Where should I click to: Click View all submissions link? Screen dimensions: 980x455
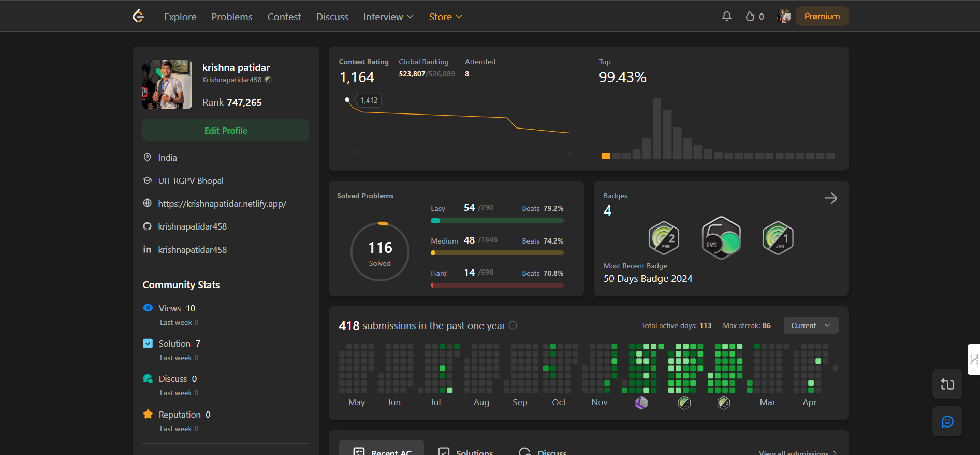(798, 452)
